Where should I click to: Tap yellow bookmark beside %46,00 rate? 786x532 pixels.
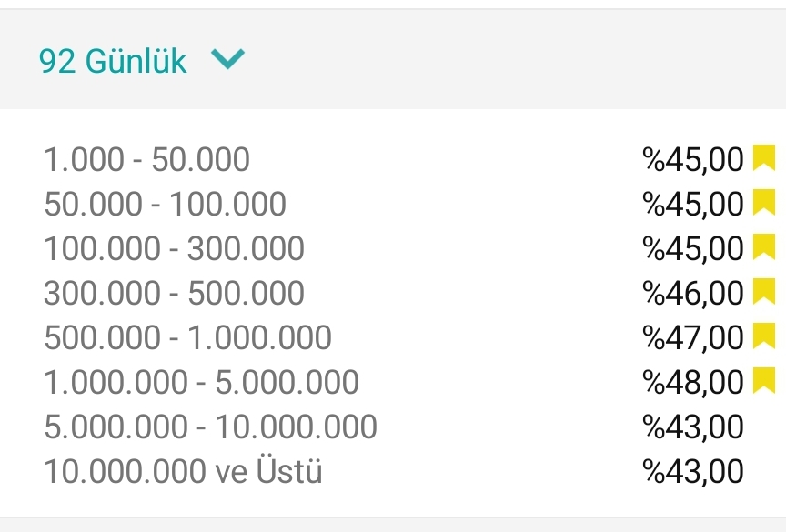click(x=764, y=292)
